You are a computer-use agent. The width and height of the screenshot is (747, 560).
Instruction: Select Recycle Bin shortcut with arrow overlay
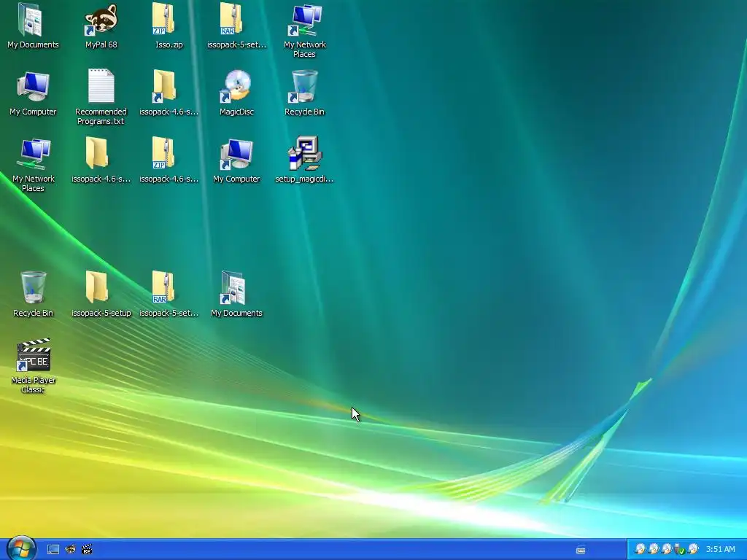[x=304, y=93]
